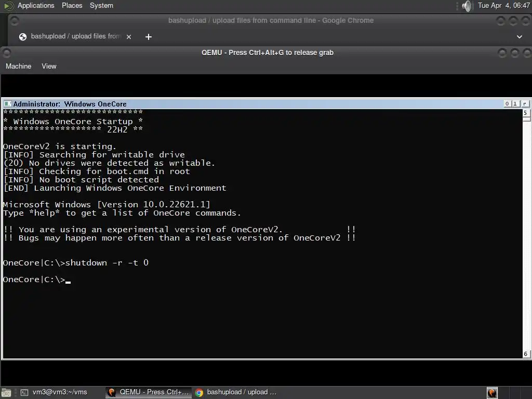Click the console scrollbar down arrow
Viewport: 532px width, 399px height.
click(x=526, y=354)
